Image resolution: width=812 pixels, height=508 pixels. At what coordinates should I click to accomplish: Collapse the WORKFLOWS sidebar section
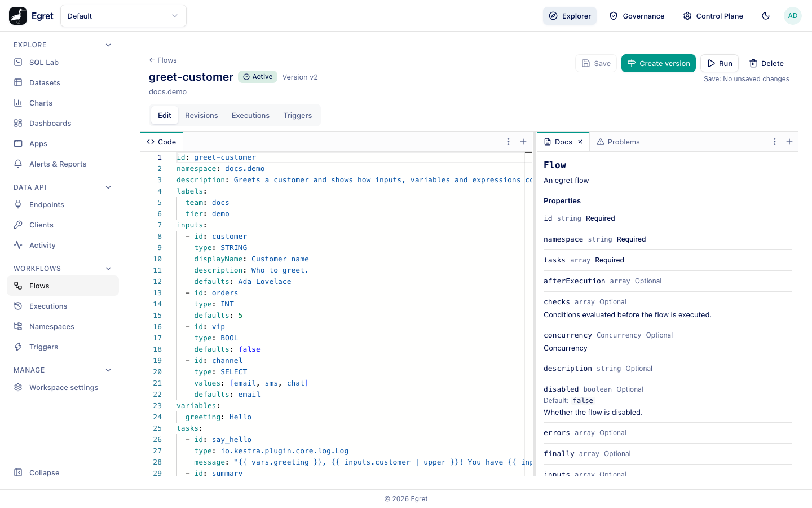click(108, 269)
